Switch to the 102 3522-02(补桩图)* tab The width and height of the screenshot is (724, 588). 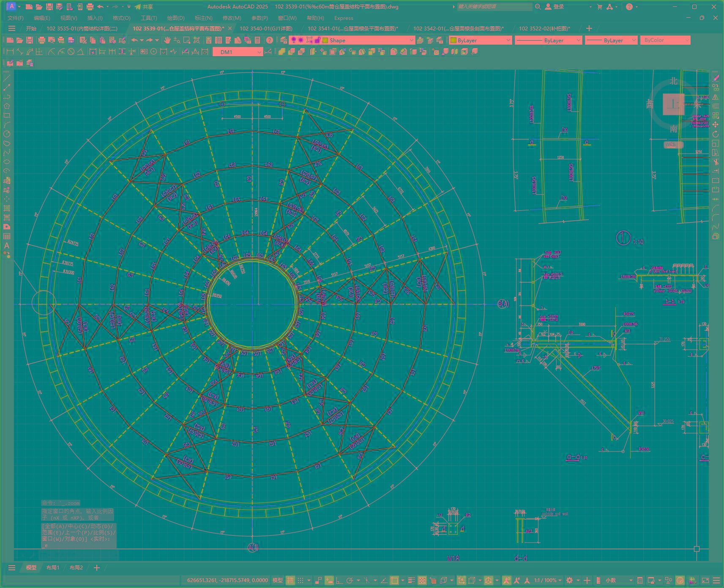544,28
